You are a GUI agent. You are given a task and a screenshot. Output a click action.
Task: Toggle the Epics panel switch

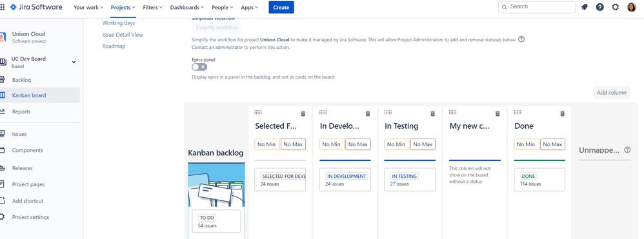pyautogui.click(x=199, y=67)
